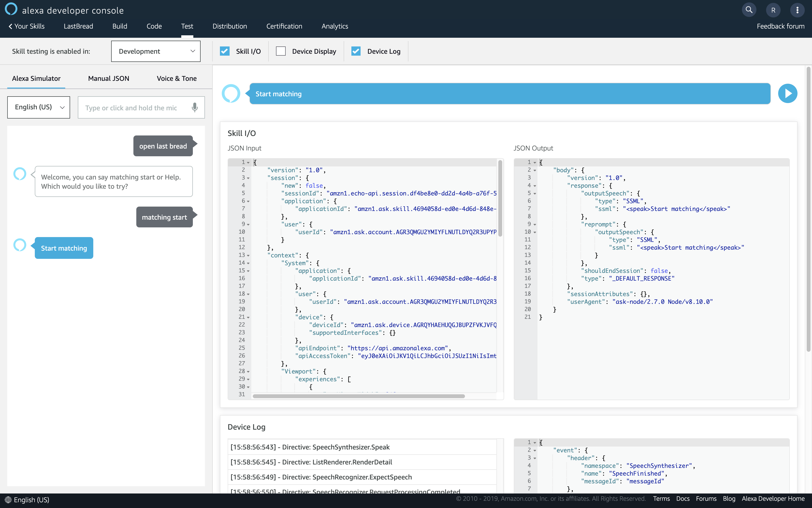Select the 'matching start' utterance bubble
This screenshot has height=508, width=812.
(x=164, y=217)
